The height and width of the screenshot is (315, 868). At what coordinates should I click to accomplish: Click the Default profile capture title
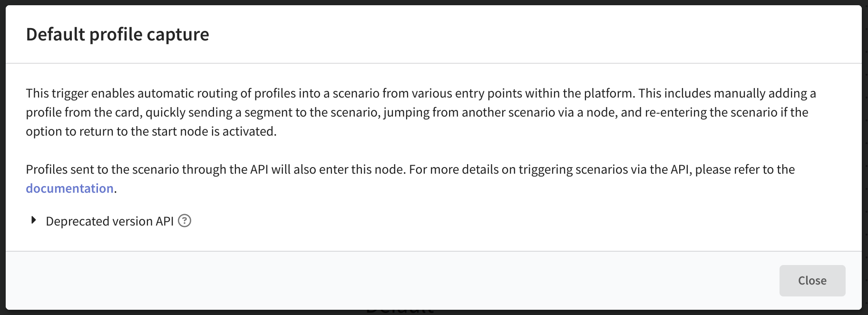(x=117, y=34)
